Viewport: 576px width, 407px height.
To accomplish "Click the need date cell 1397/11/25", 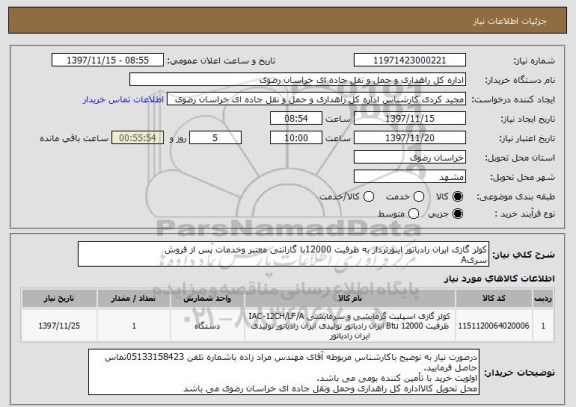I will coord(59,326).
